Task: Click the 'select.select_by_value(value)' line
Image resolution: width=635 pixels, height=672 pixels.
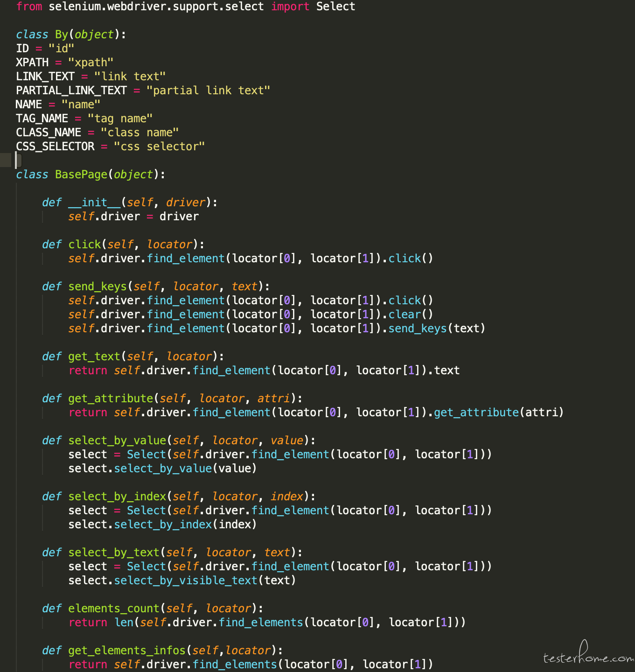Action: [x=163, y=469]
